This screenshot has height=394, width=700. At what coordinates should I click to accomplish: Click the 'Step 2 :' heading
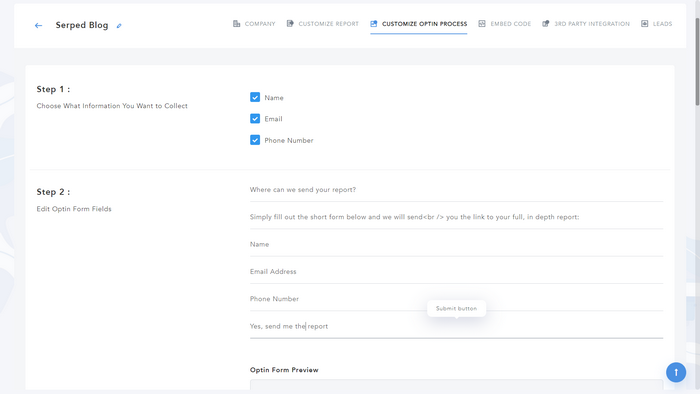[53, 192]
